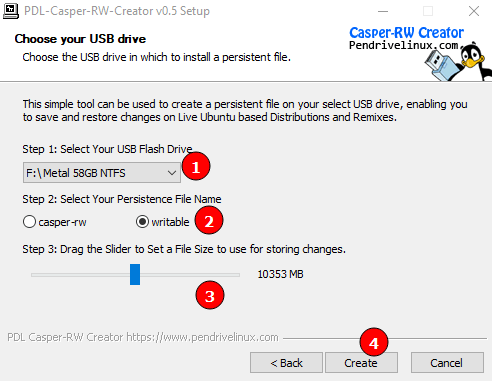Click the installer icon in the title bar

coord(11,11)
